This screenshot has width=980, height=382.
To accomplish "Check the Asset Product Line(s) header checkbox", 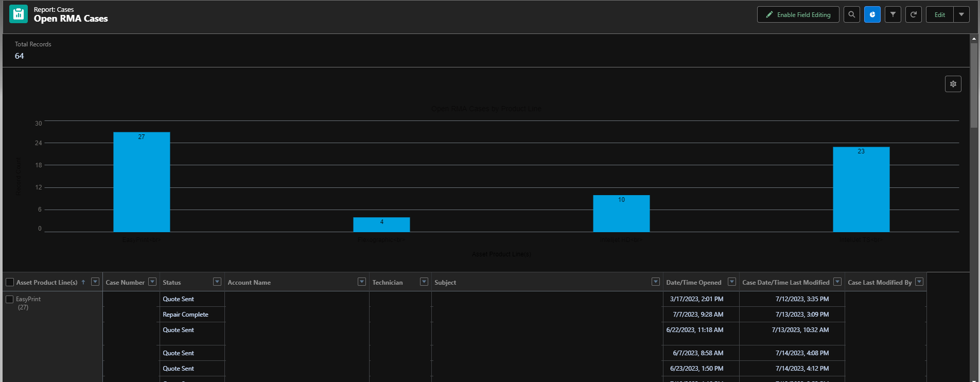I will [10, 282].
